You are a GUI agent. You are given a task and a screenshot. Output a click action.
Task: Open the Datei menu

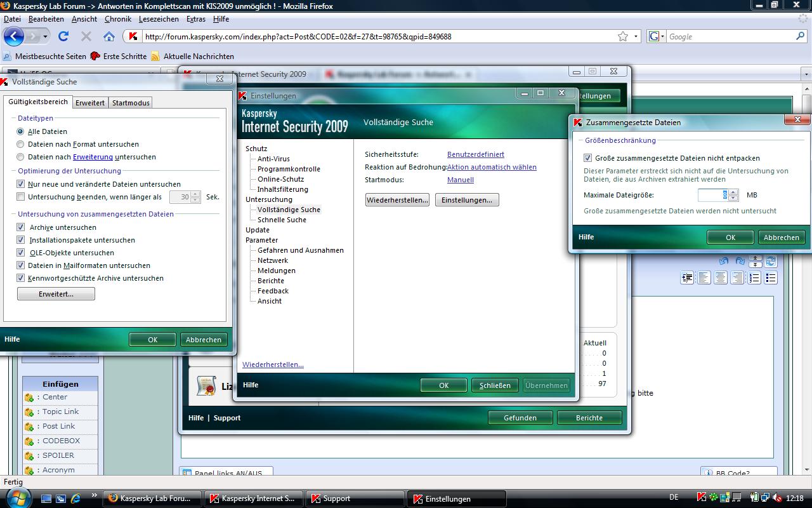(x=12, y=19)
